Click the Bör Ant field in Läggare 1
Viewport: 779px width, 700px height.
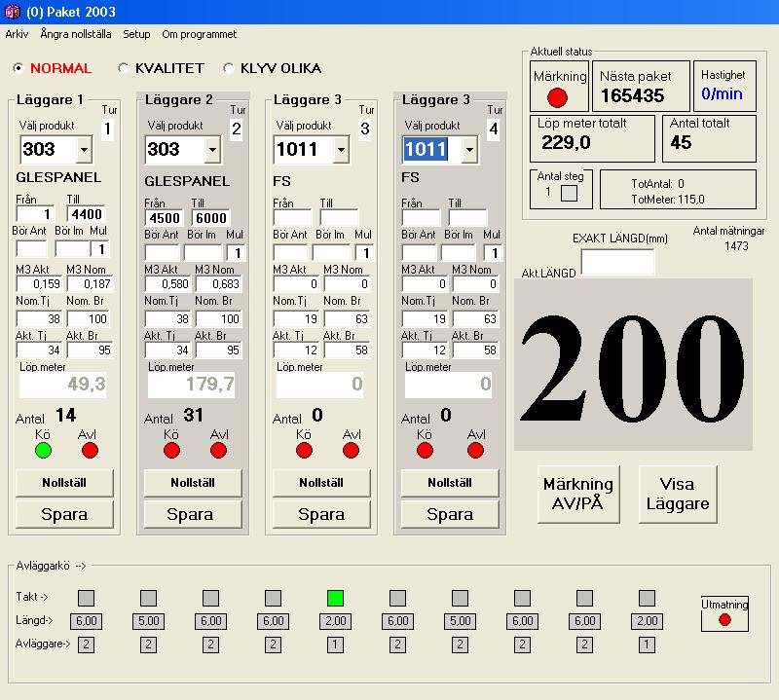click(31, 249)
